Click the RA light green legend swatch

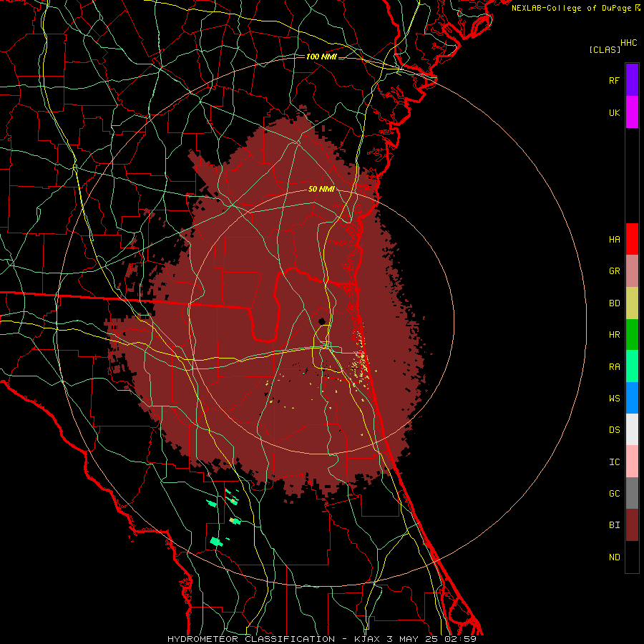[632, 366]
